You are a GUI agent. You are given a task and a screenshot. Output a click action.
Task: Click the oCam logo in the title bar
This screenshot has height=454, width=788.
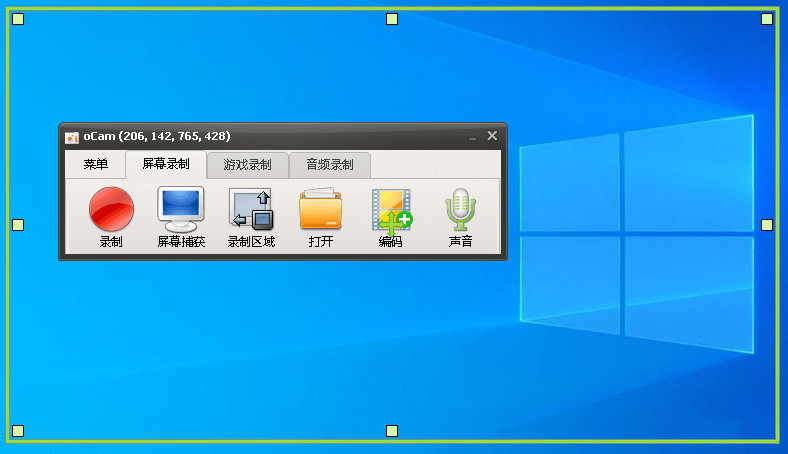pos(72,137)
